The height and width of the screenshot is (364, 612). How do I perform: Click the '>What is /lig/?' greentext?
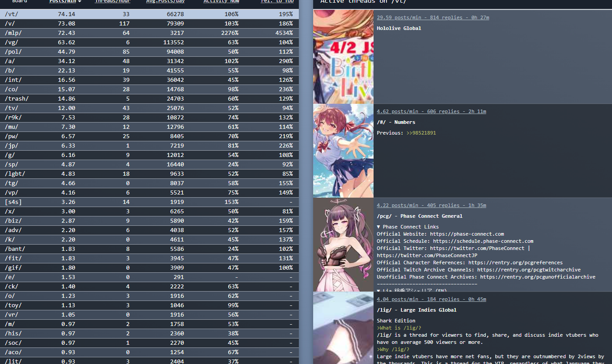tap(399, 328)
